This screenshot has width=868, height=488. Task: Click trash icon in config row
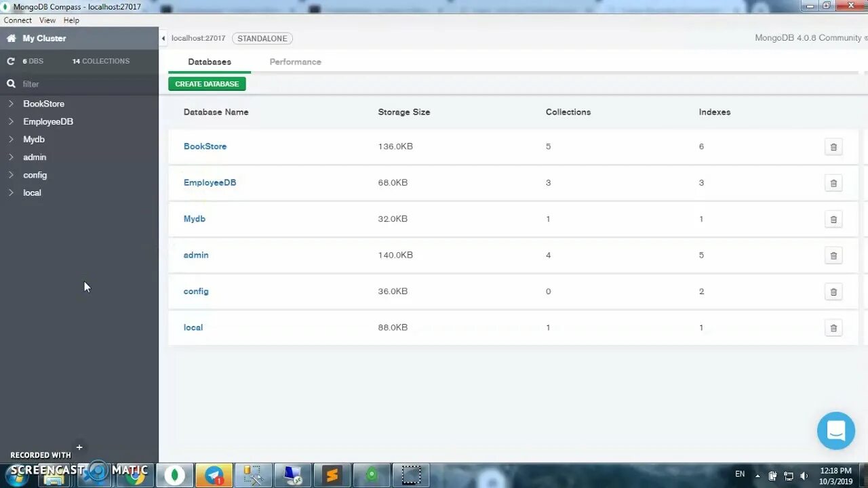pyautogui.click(x=833, y=292)
